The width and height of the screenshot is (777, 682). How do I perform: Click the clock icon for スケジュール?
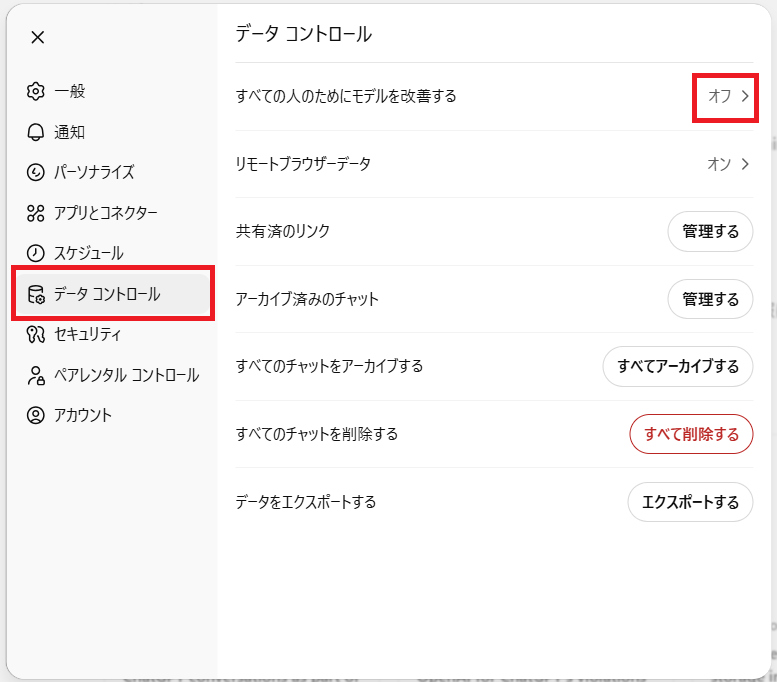(36, 253)
